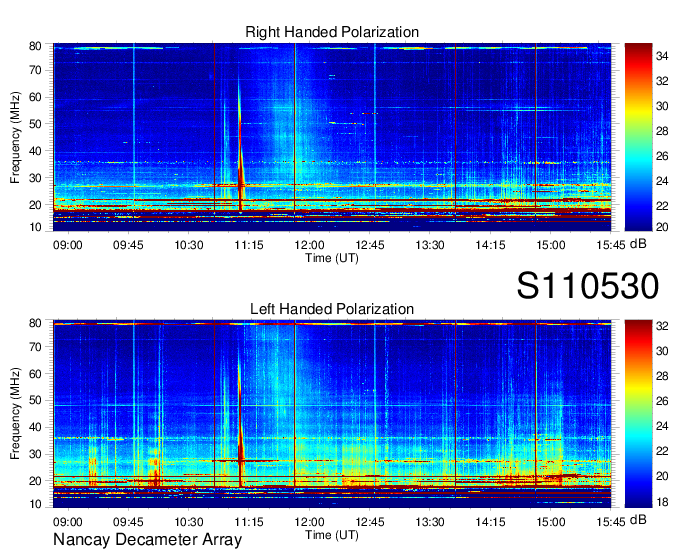Click the "10:30" time tick under Right Handed plot
The width and height of the screenshot is (680, 552).
pos(189,245)
